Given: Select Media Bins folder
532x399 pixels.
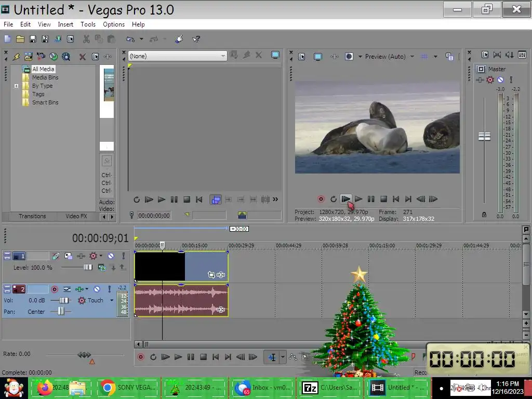Looking at the screenshot, I should (45, 77).
